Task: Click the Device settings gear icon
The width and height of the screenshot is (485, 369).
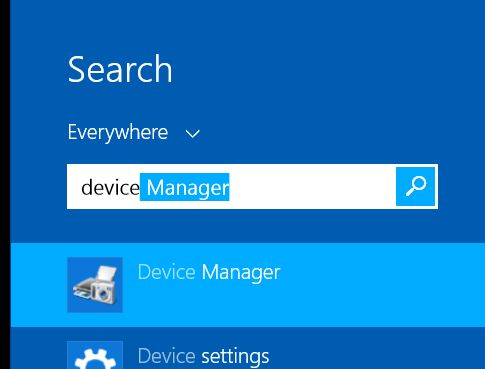Action: pyautogui.click(x=95, y=355)
